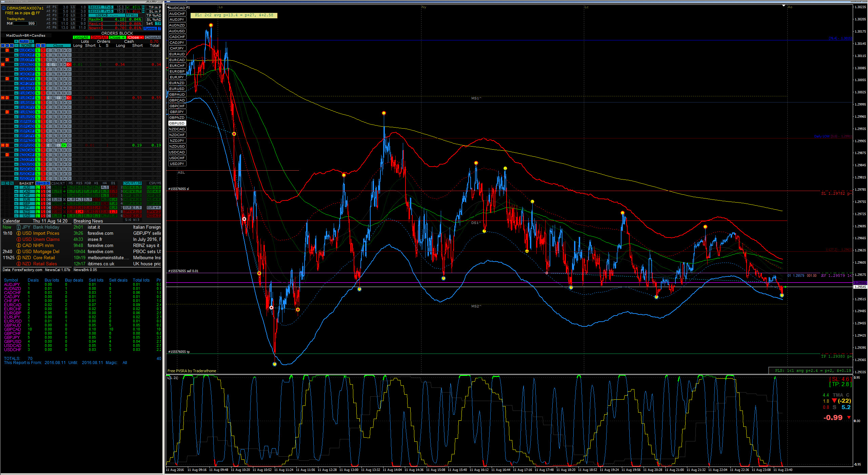This screenshot has height=475, width=868.
Task: Collapse rows using minus button beside NONE
Action: click(16, 45)
